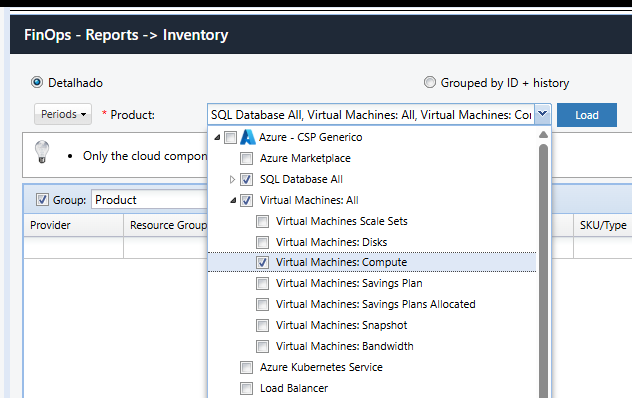Screen dimensions: 632x398
Task: Check Virtual Machines Scale Sets checkbox
Action: point(262,221)
